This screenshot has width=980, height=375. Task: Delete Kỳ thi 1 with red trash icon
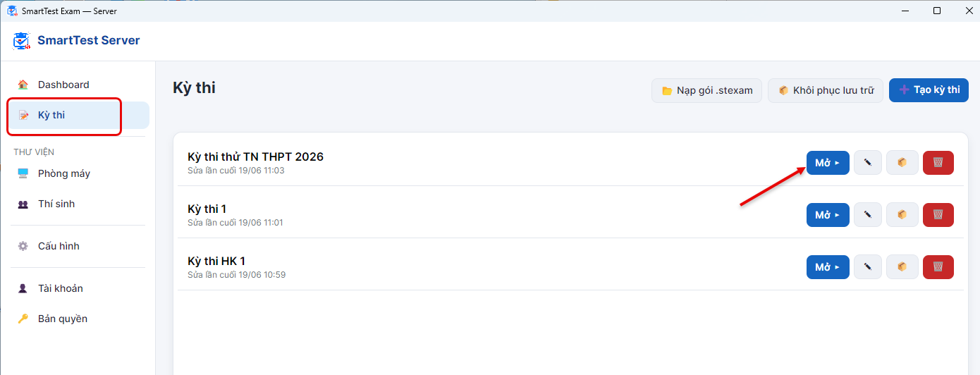point(938,215)
